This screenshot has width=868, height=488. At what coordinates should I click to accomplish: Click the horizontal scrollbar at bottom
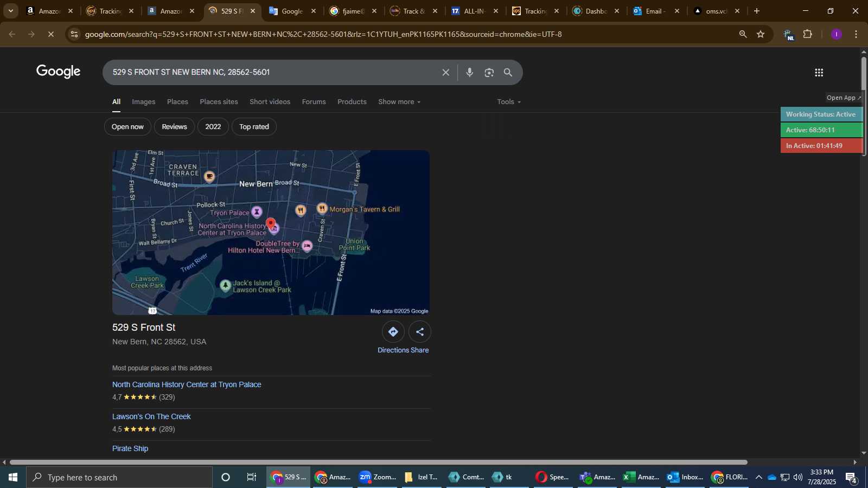point(378,463)
